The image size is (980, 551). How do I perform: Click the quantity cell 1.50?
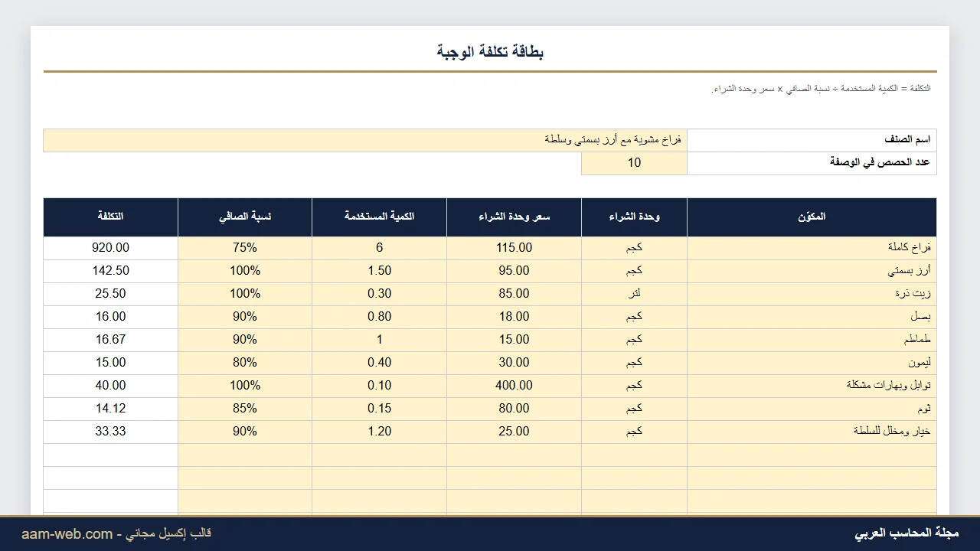pyautogui.click(x=380, y=271)
